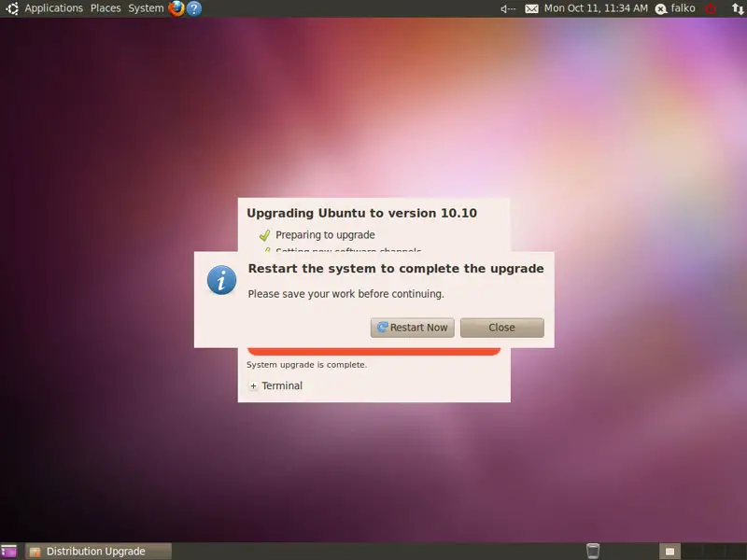Click the network connection arrows icon

[735, 8]
